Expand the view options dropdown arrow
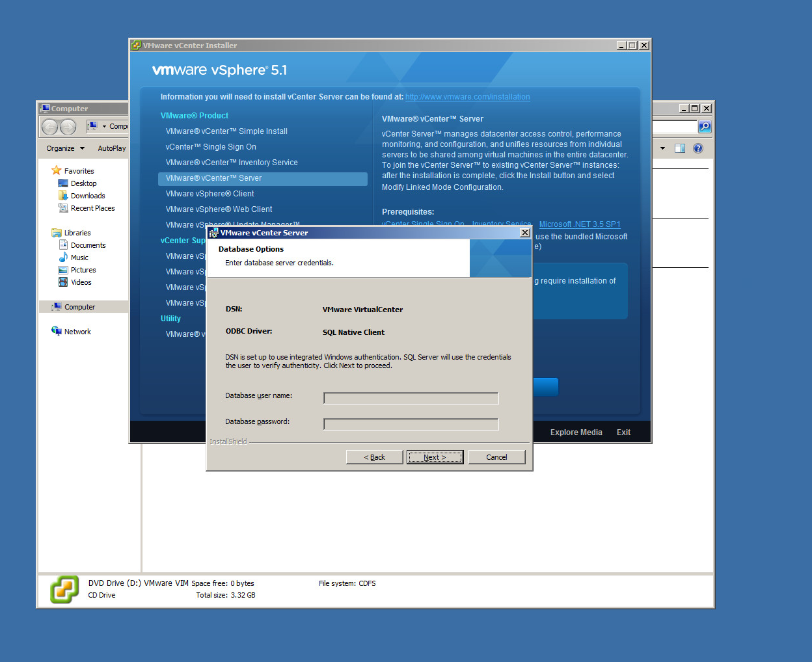 click(662, 148)
